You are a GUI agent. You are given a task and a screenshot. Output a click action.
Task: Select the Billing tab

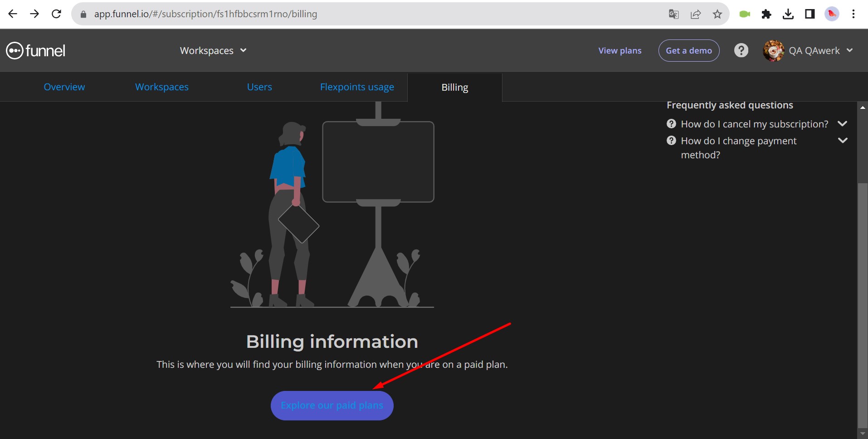pos(455,87)
